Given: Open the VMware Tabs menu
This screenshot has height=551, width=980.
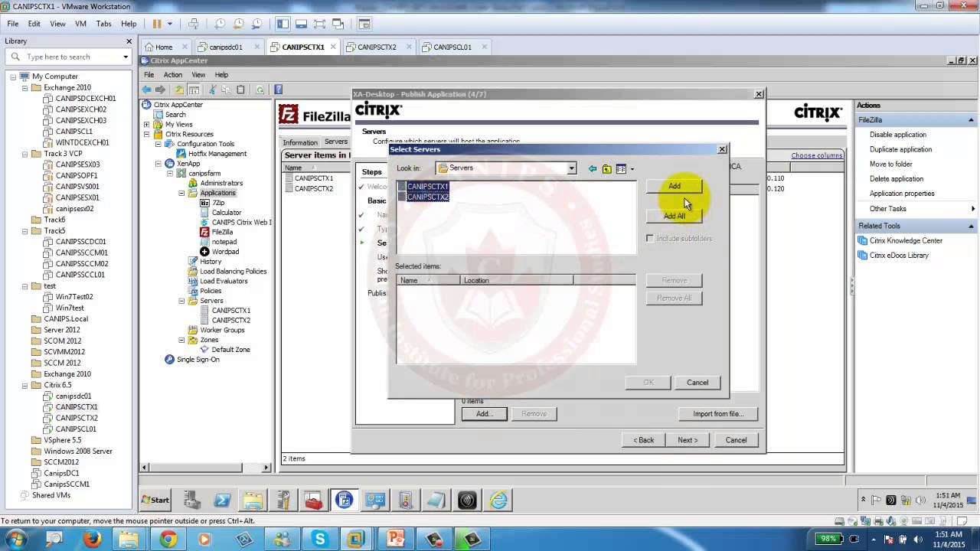Looking at the screenshot, I should click(103, 24).
